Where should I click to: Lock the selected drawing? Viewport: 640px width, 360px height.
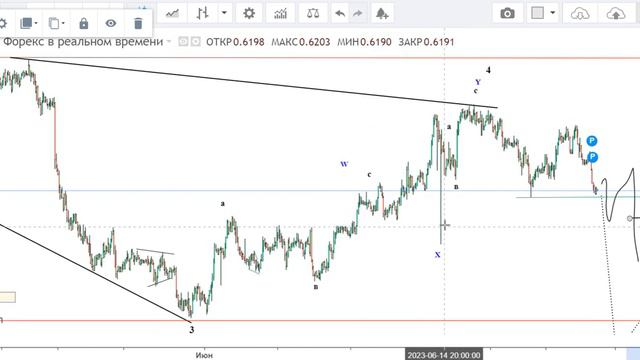(x=84, y=23)
